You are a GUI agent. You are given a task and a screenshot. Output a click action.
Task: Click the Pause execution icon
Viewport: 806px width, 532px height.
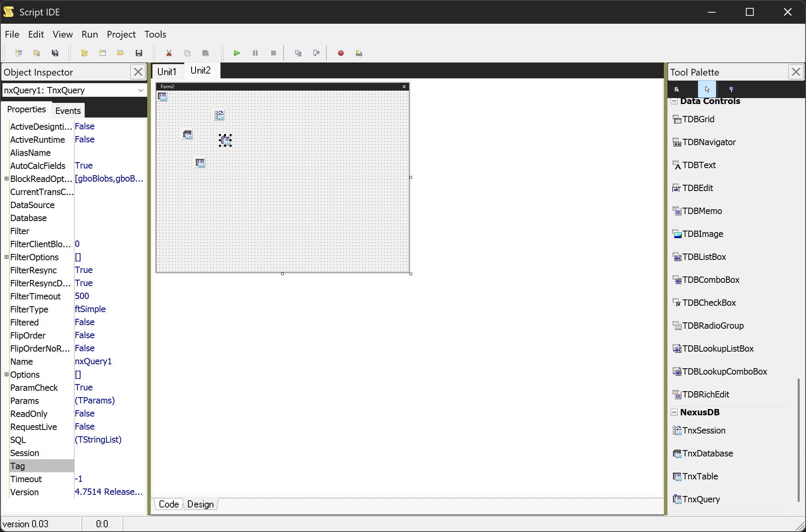[x=255, y=53]
